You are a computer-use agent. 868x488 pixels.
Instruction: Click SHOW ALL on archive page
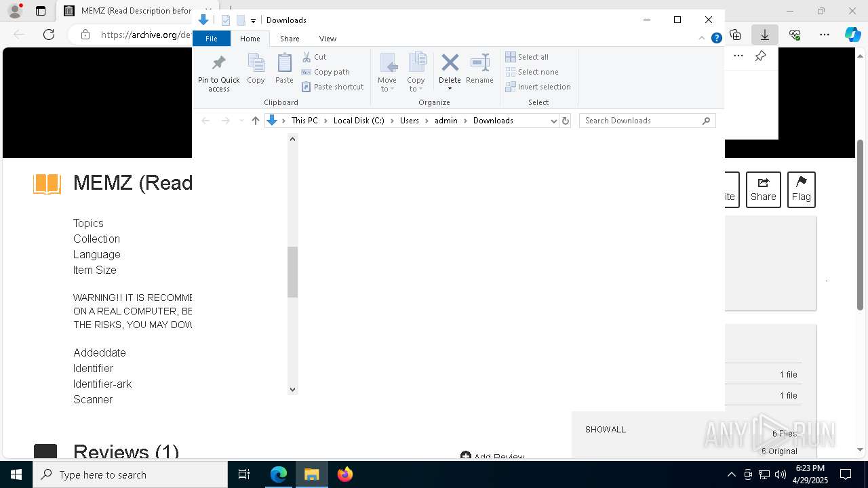(x=606, y=430)
